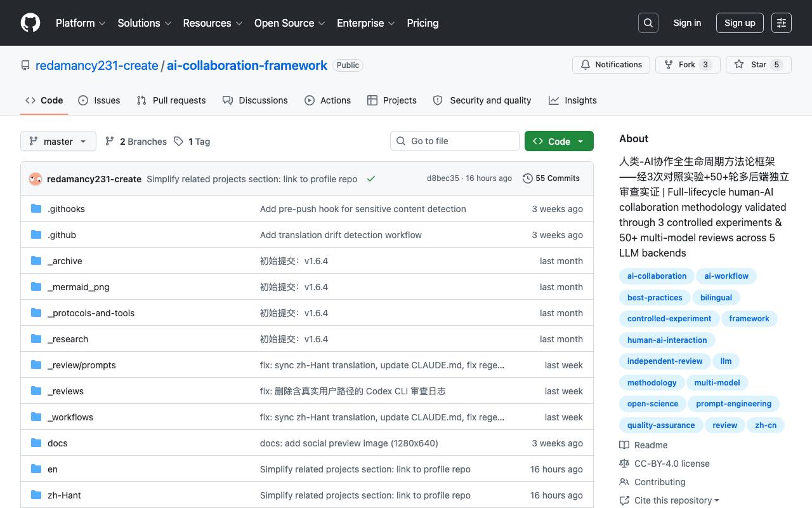
Task: Click the Sign in link
Action: coord(687,23)
